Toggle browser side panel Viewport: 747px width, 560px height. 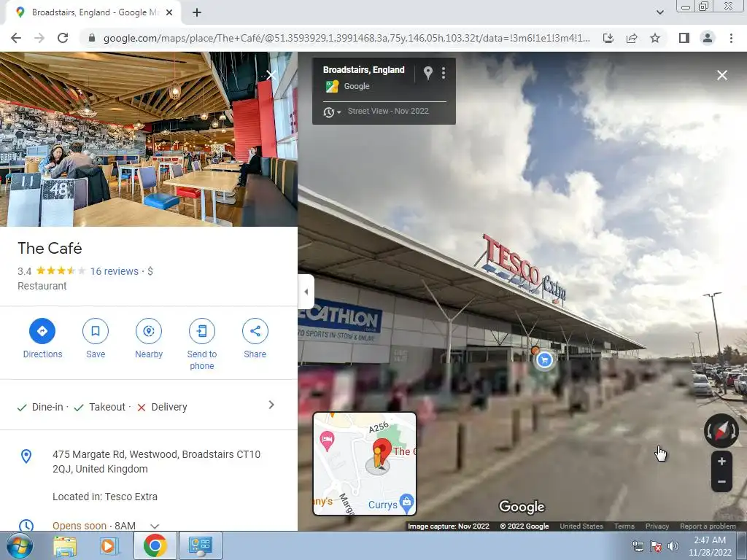(x=684, y=38)
